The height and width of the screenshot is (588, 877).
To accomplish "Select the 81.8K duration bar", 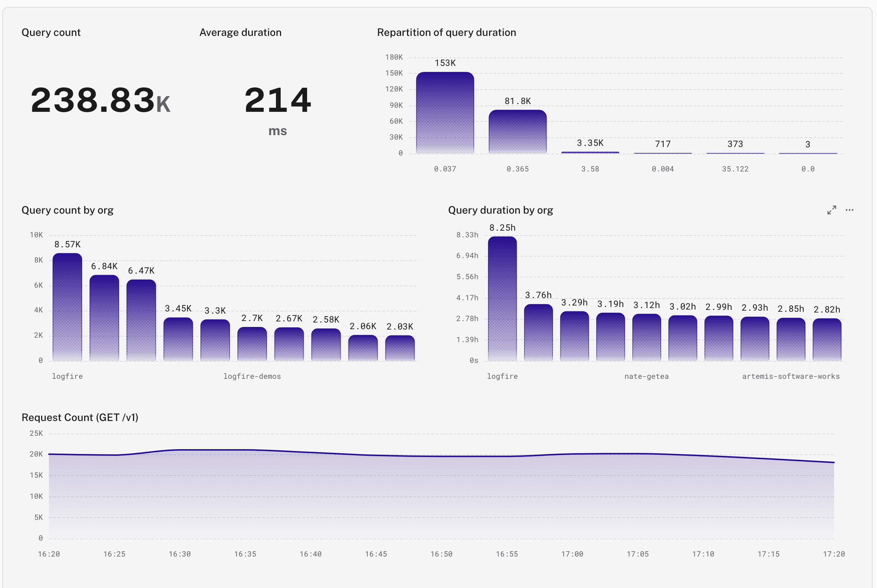I will point(518,131).
